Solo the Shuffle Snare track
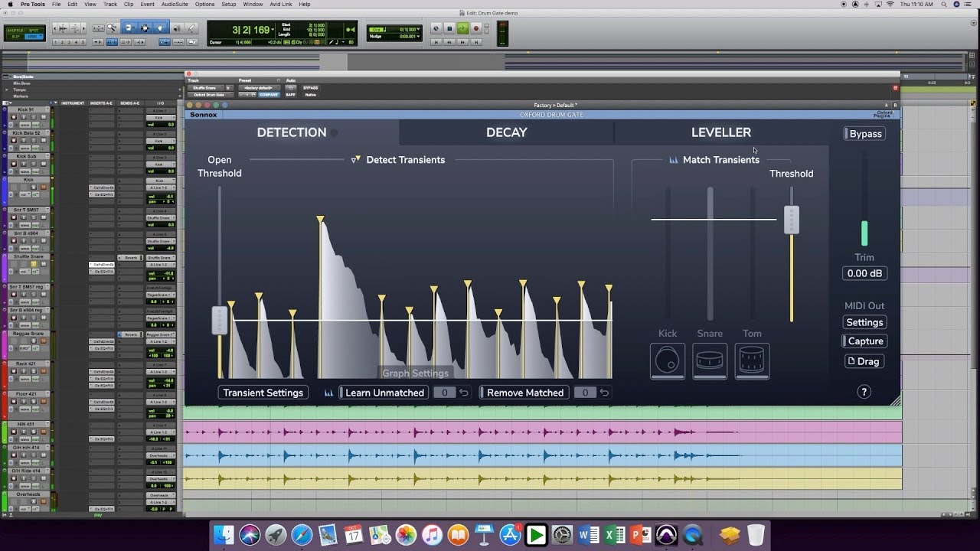Screen dimensions: 980x551 (x=34, y=264)
